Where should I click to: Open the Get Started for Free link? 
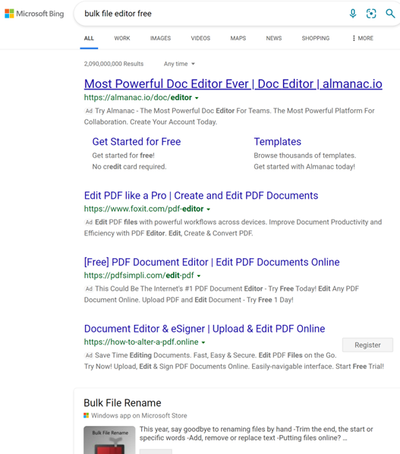point(136,142)
